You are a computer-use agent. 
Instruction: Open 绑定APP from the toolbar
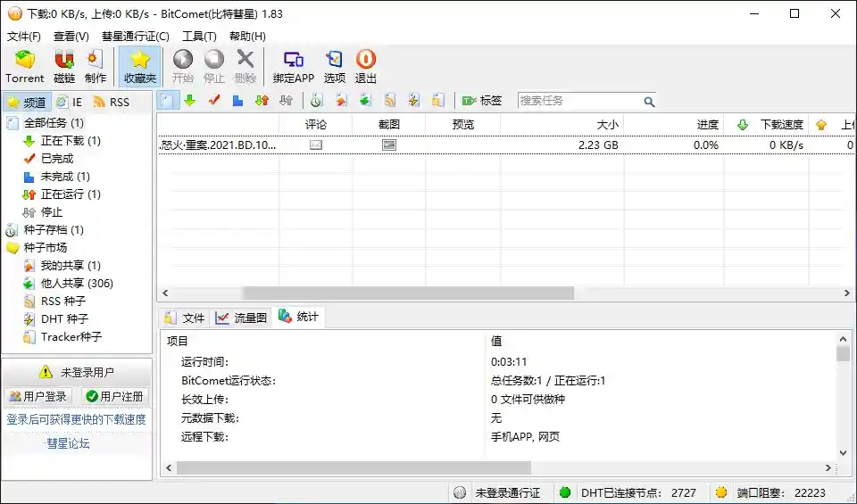(294, 67)
